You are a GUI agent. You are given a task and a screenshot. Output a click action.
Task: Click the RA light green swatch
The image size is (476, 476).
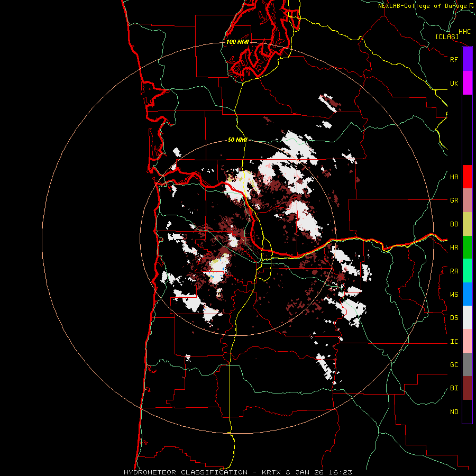(x=467, y=271)
